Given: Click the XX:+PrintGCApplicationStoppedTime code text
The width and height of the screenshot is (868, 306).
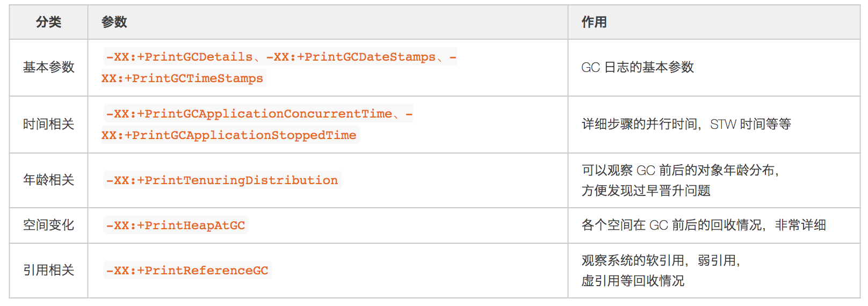Looking at the screenshot, I should 229,135.
